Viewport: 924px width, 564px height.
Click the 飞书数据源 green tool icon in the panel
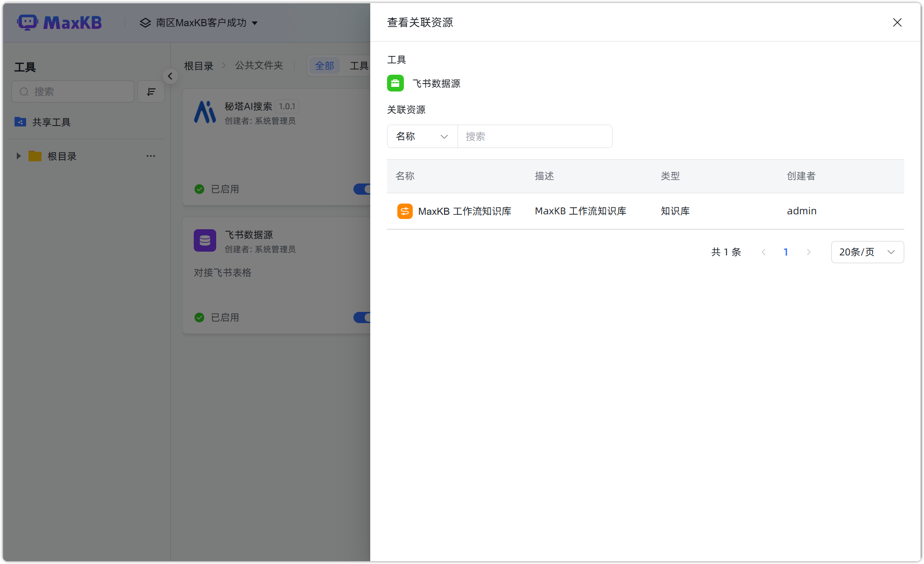pos(395,83)
